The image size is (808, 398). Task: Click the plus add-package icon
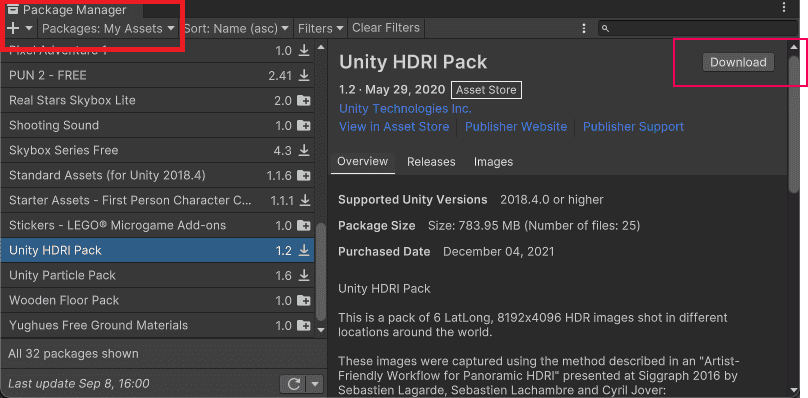(14, 28)
